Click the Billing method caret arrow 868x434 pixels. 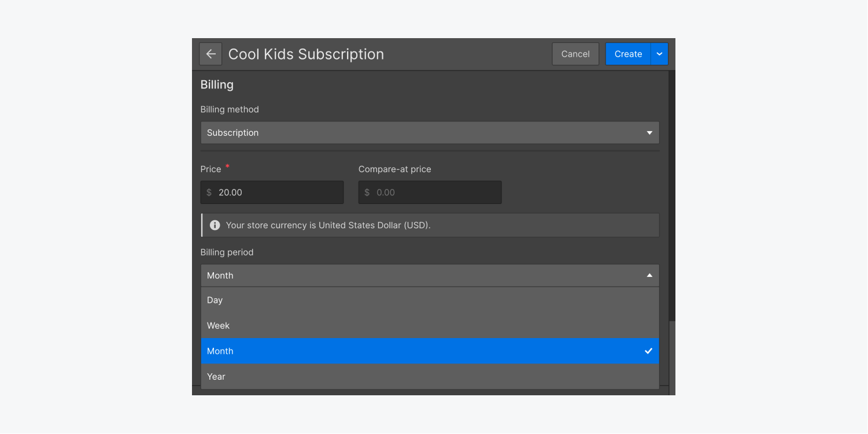pos(649,133)
